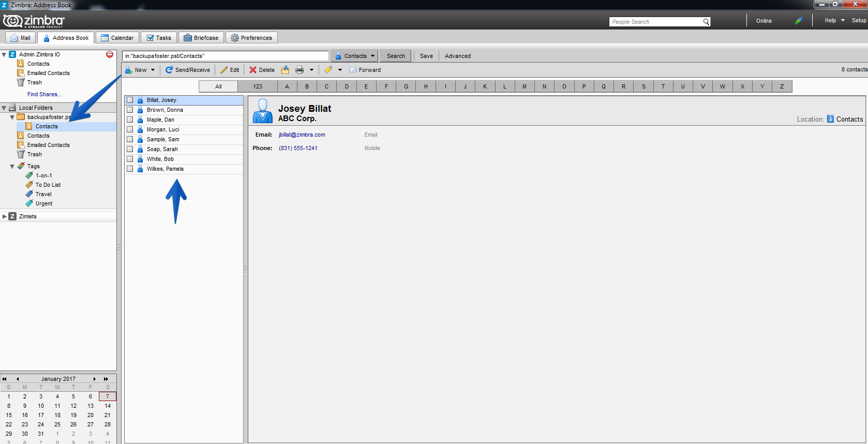The image size is (868, 444).
Task: Click the Send/Receive refresh icon
Action: (169, 70)
